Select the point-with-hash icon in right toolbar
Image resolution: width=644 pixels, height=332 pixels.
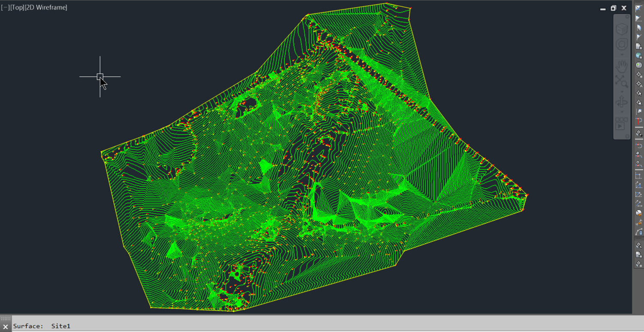point(639,75)
